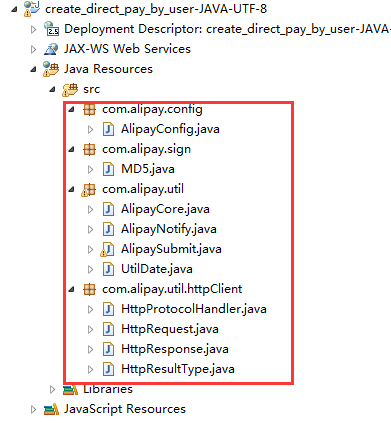Expand the HttpRequest.java node arrow
This screenshot has height=423, width=391.
90,329
